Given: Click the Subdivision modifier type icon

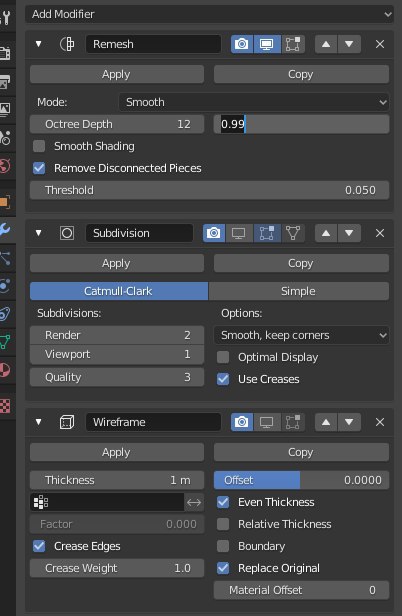Looking at the screenshot, I should (67, 233).
